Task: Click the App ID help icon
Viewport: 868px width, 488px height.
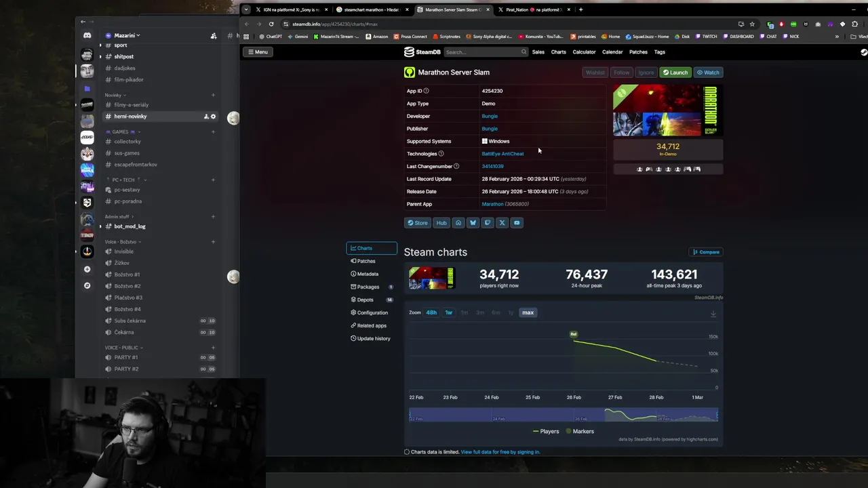Action: click(426, 91)
